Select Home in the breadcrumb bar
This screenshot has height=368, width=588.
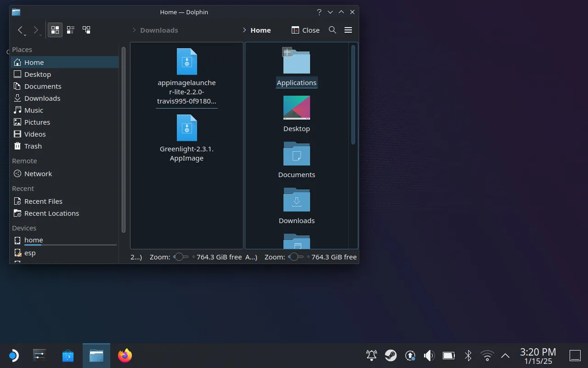261,30
